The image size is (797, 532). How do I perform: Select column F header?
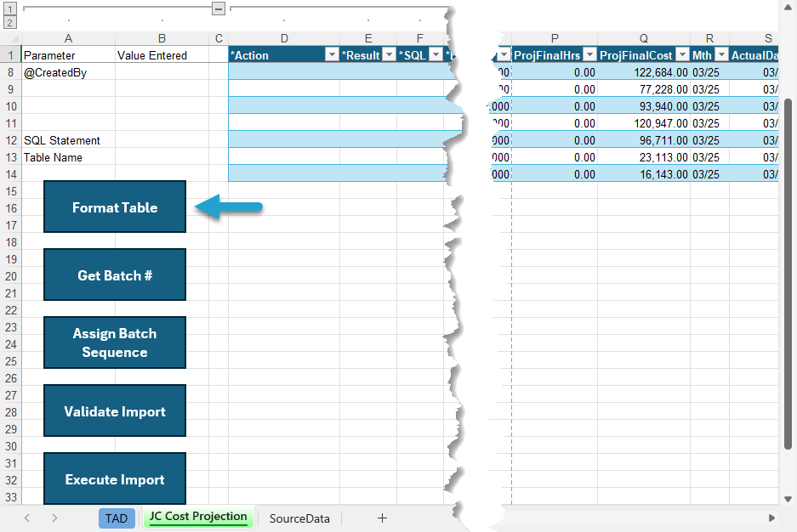tap(420, 38)
